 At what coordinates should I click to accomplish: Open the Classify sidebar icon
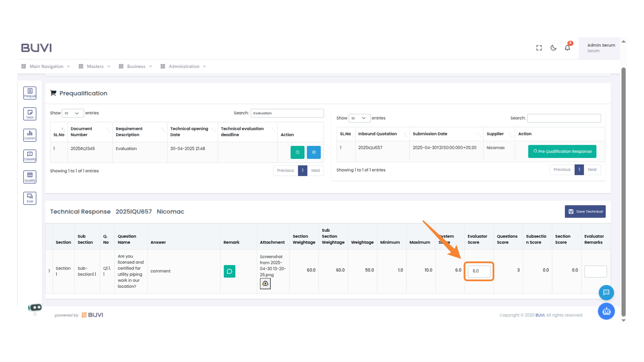click(30, 156)
